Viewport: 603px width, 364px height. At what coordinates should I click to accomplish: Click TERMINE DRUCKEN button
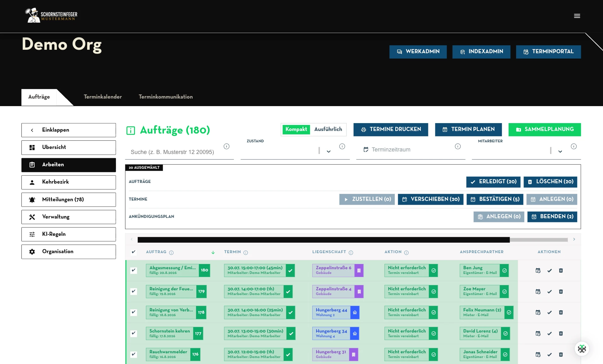(391, 129)
